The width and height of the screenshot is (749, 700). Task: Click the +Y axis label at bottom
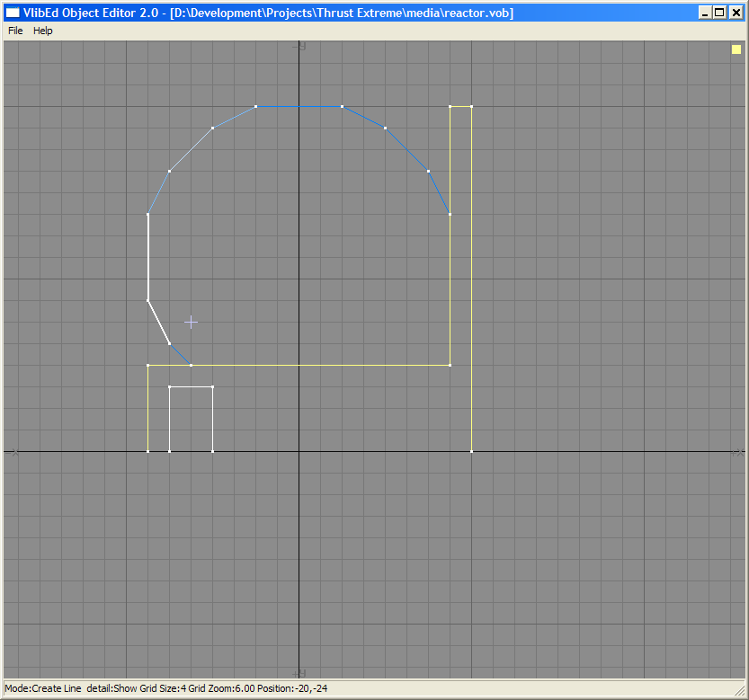(x=300, y=673)
